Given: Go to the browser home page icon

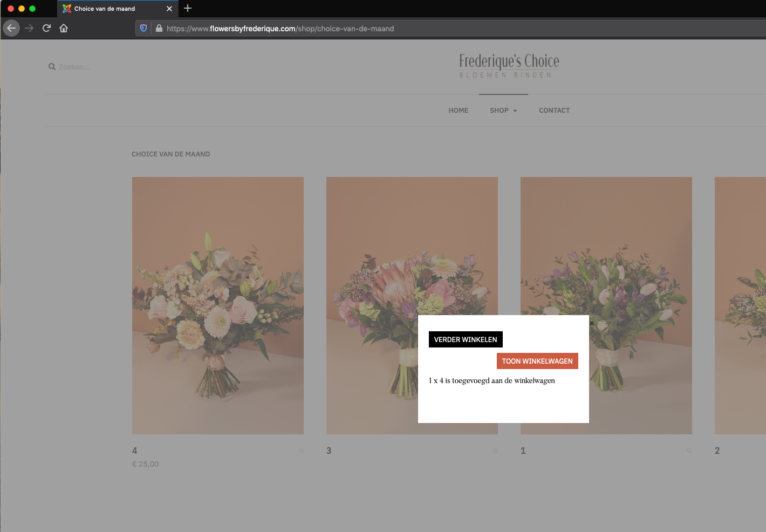Looking at the screenshot, I should point(64,28).
